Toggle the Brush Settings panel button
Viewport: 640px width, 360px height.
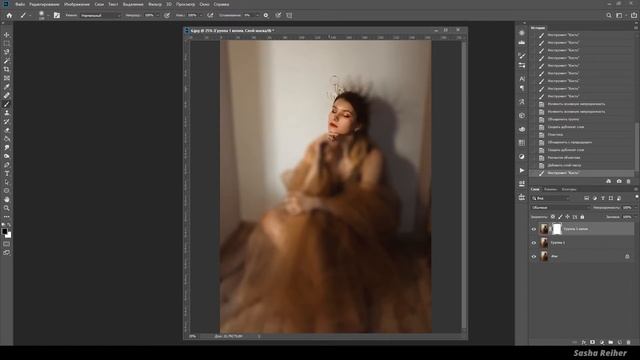(x=57, y=15)
